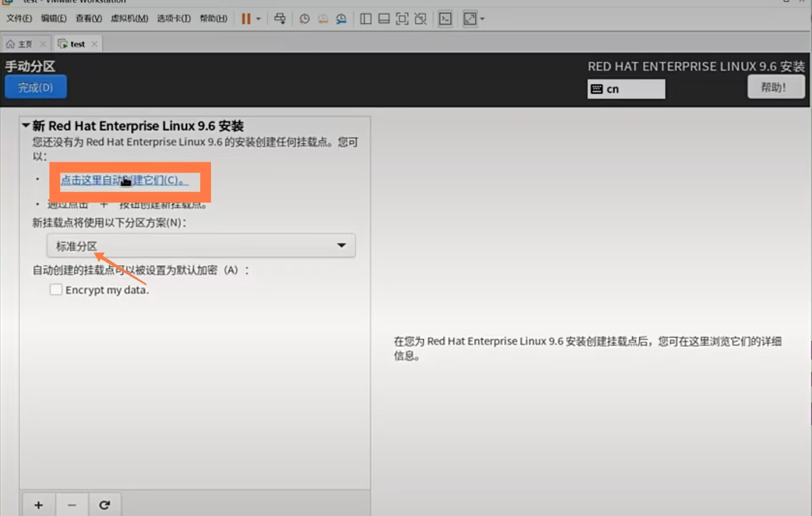812x516 pixels.
Task: Pause the virtual machine with the pause icon
Action: (246, 19)
